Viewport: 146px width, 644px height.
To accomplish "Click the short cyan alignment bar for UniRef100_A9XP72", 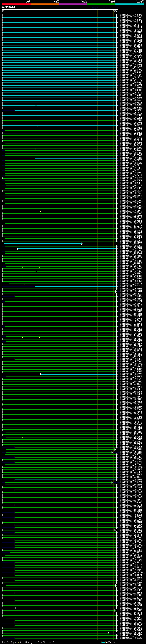I will tap(43, 244).
